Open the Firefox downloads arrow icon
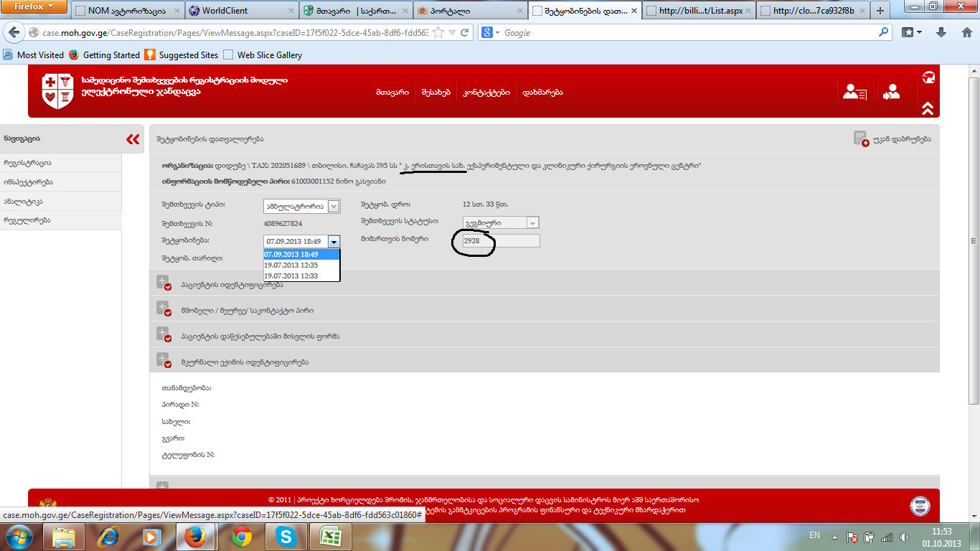The image size is (980, 551). coord(942,33)
